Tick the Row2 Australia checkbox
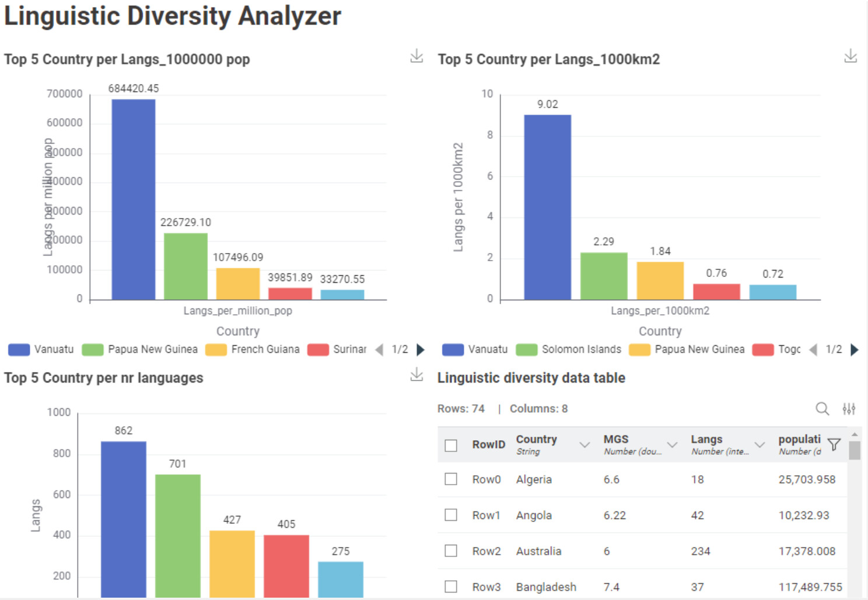This screenshot has height=600, width=868. tap(451, 551)
